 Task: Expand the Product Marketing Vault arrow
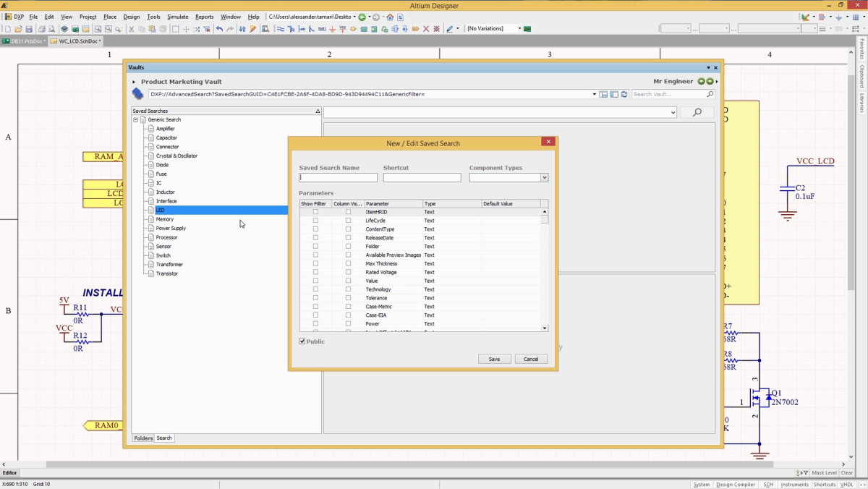pyautogui.click(x=135, y=82)
